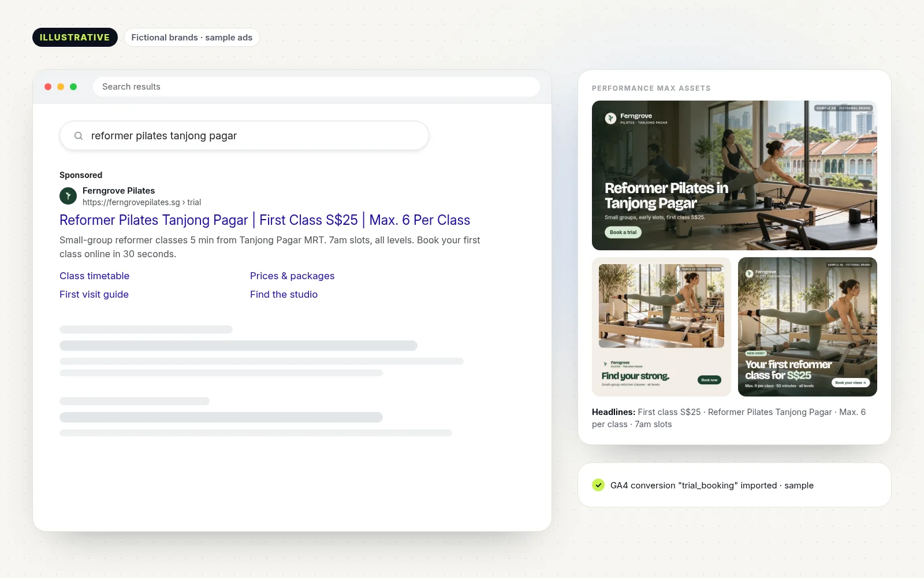Screen dimensions: 924x578
Task: Click the Book a trial button on banner
Action: point(623,232)
